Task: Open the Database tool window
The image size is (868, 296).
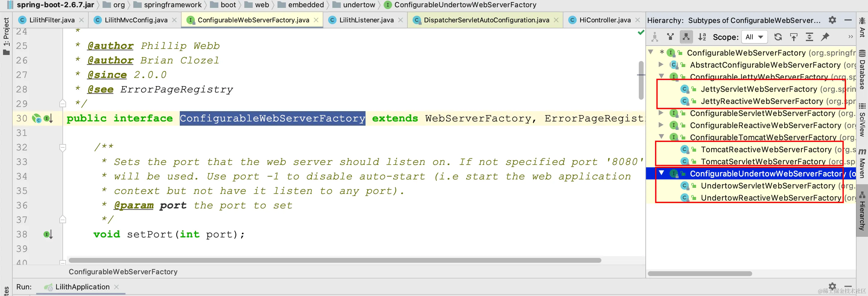Action: pyautogui.click(x=862, y=69)
